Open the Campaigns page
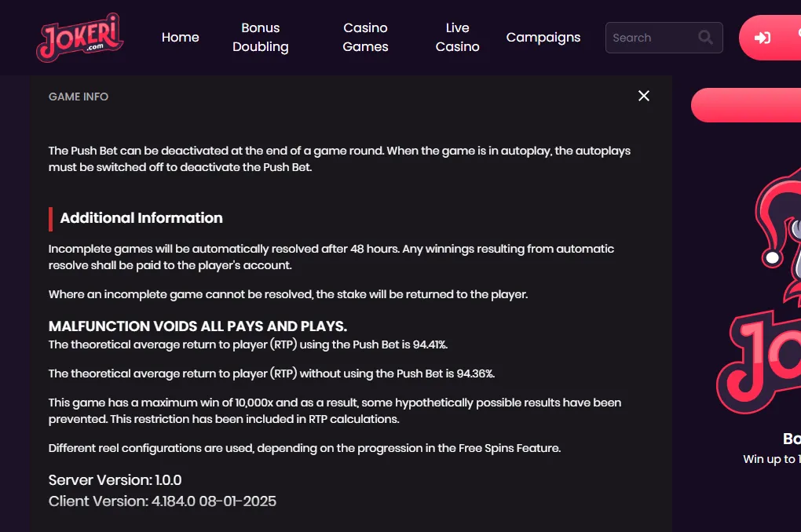Screen dimensions: 801x532 click(543, 38)
